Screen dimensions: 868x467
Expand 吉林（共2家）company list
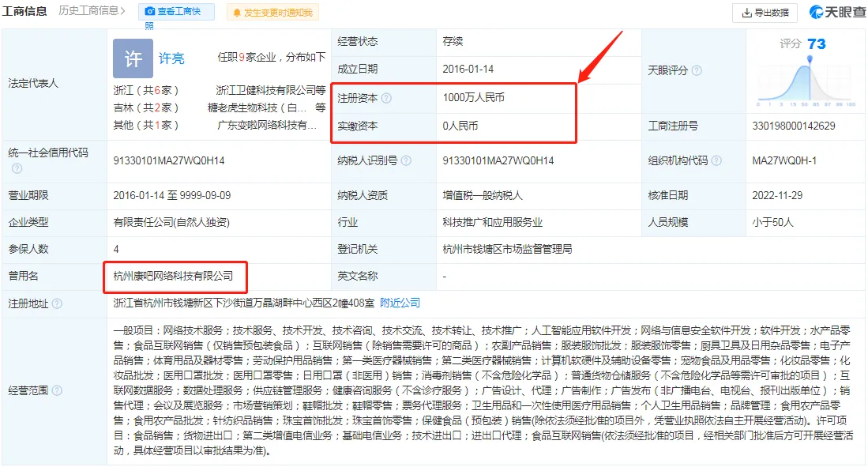(x=146, y=107)
